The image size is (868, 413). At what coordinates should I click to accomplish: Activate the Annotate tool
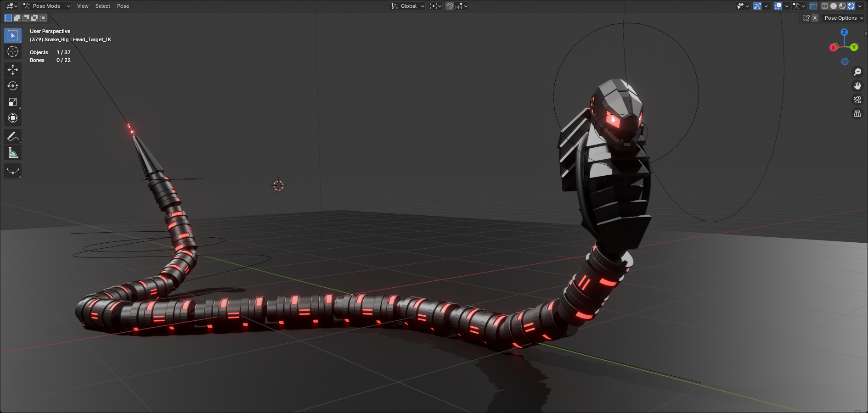(12, 136)
